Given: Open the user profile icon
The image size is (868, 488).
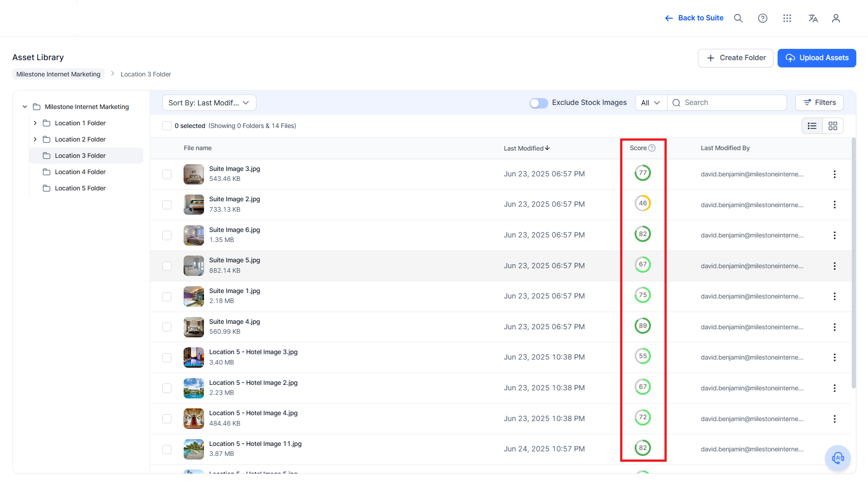Looking at the screenshot, I should click(x=836, y=18).
